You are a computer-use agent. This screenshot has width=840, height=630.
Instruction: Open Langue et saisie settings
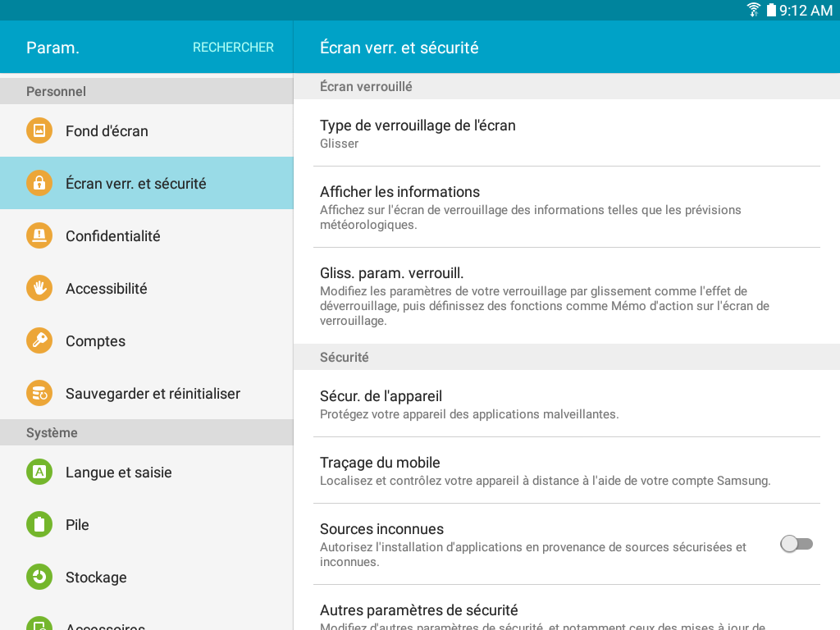click(x=147, y=472)
